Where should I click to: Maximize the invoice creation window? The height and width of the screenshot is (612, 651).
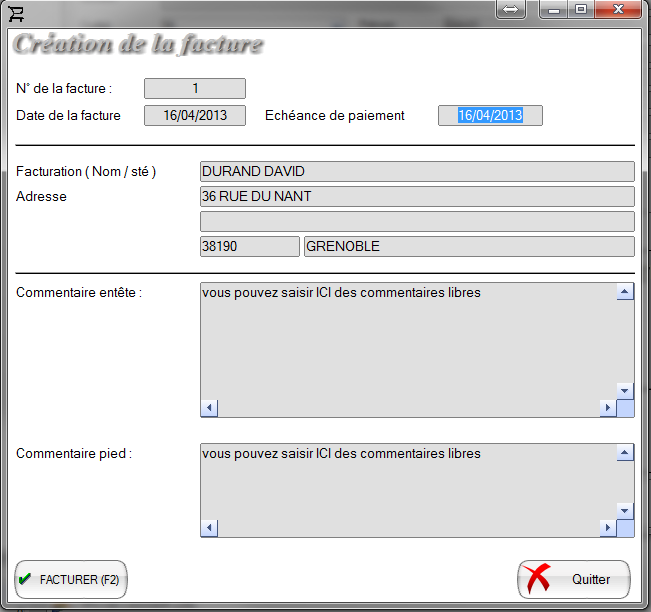[x=580, y=9]
